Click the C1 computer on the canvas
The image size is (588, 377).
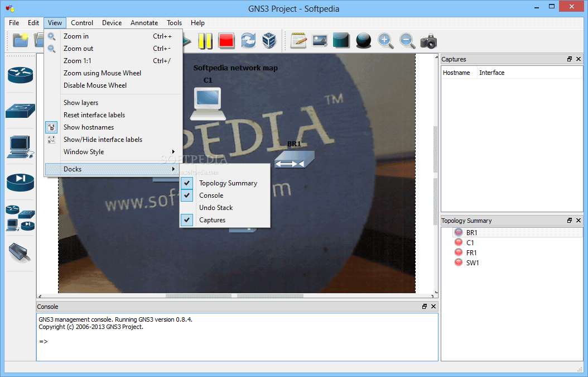point(208,104)
